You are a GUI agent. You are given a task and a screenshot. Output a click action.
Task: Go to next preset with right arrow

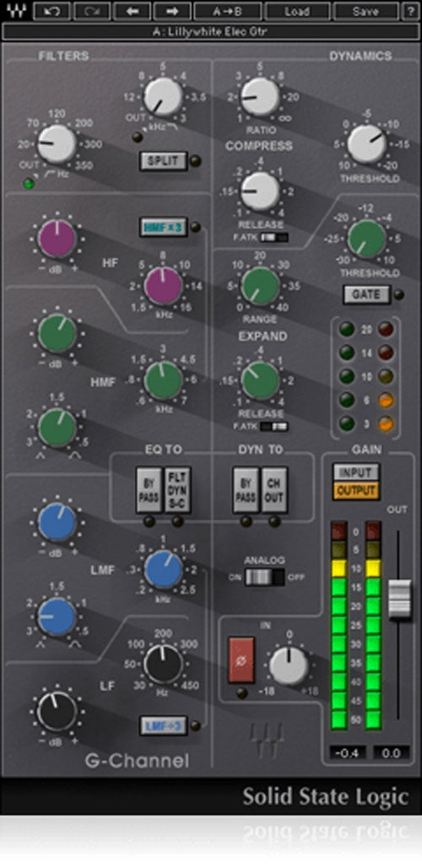(x=171, y=11)
